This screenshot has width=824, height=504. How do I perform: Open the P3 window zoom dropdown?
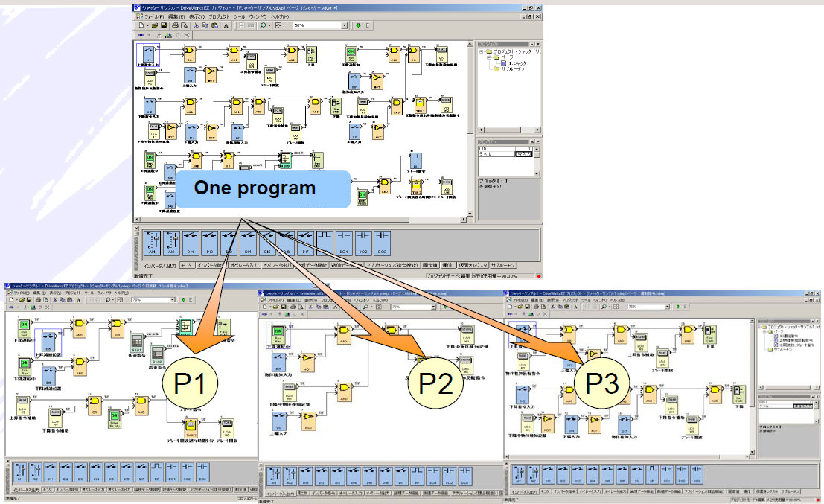point(668,307)
